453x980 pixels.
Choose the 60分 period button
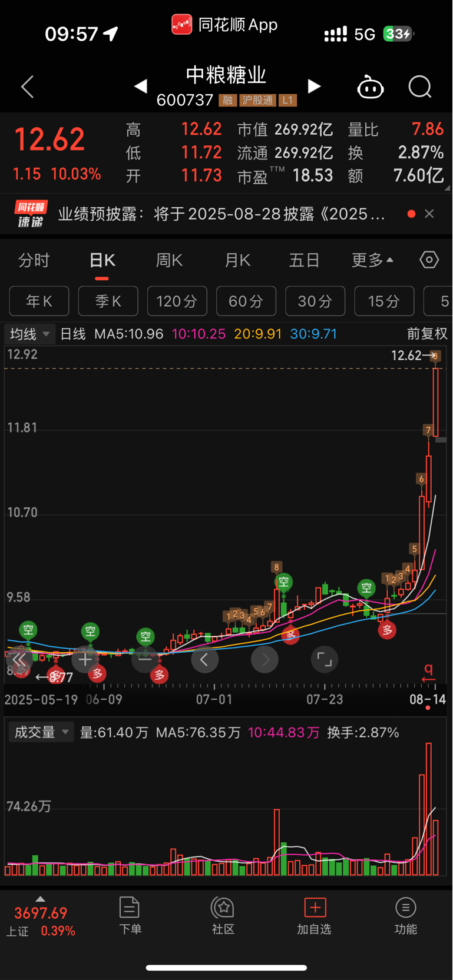(246, 301)
